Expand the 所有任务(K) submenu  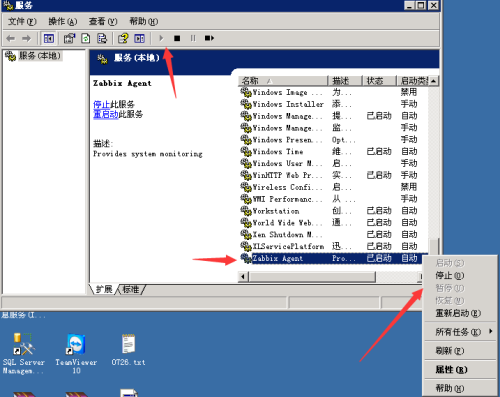460,332
